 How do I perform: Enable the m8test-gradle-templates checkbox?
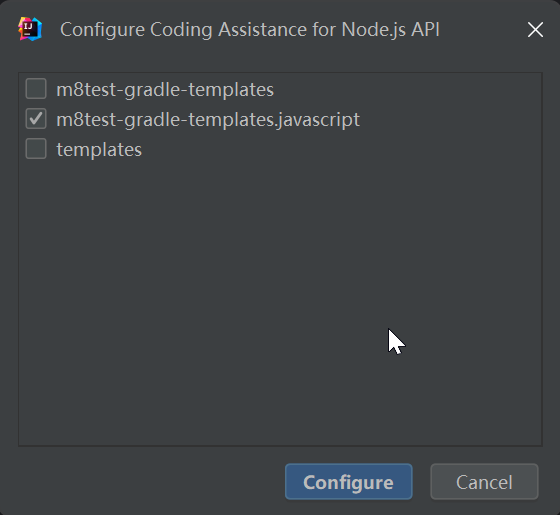point(36,89)
